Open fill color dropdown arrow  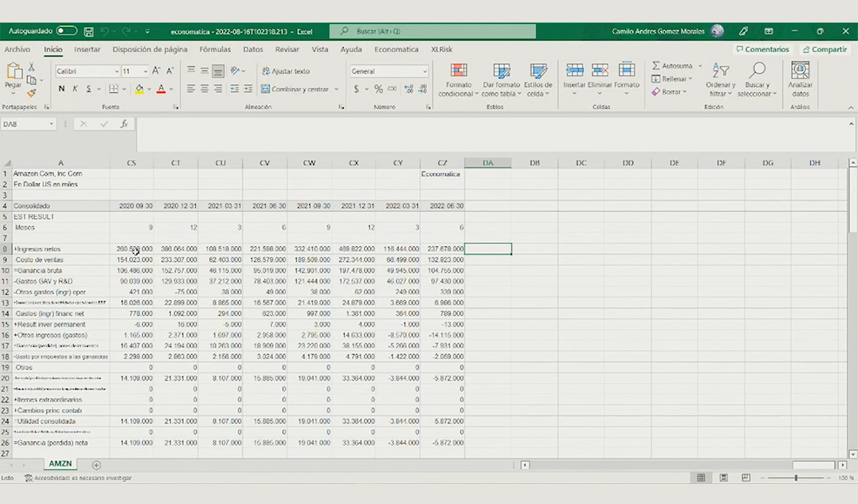(149, 89)
